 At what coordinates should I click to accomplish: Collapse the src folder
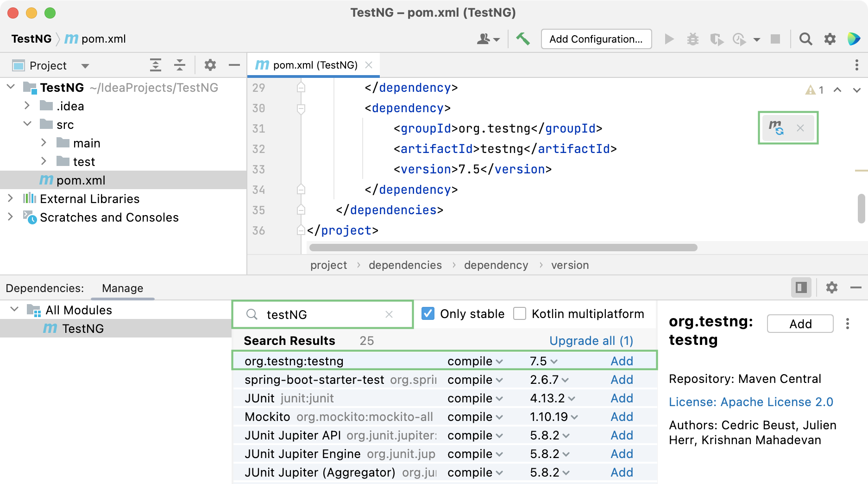(x=27, y=124)
